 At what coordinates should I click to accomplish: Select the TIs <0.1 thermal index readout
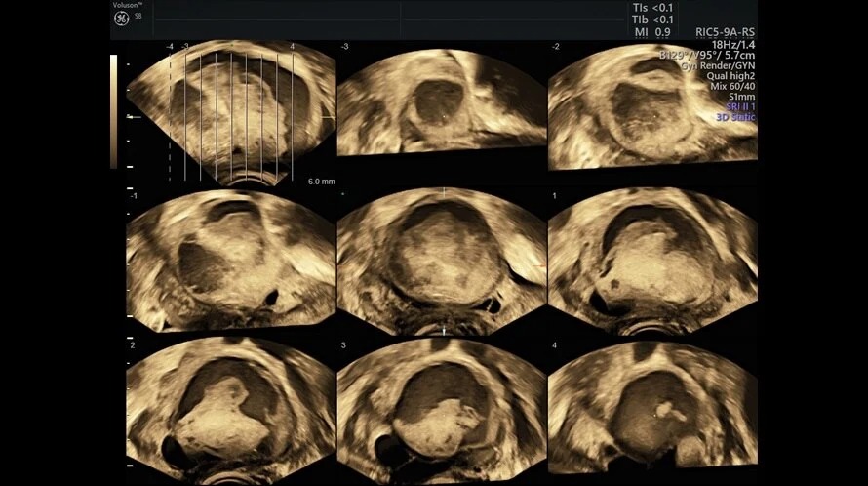652,8
